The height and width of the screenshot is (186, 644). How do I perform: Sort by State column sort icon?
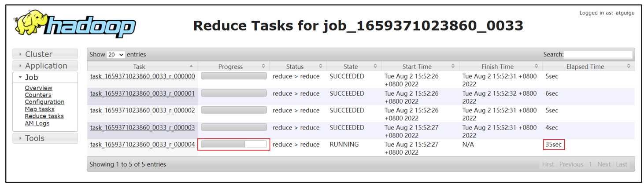(375, 66)
